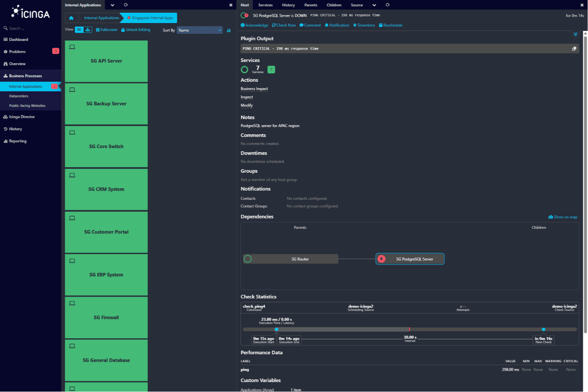Open the Internal Applications tab dropdown chevron
588x392 pixels.
point(112,5)
